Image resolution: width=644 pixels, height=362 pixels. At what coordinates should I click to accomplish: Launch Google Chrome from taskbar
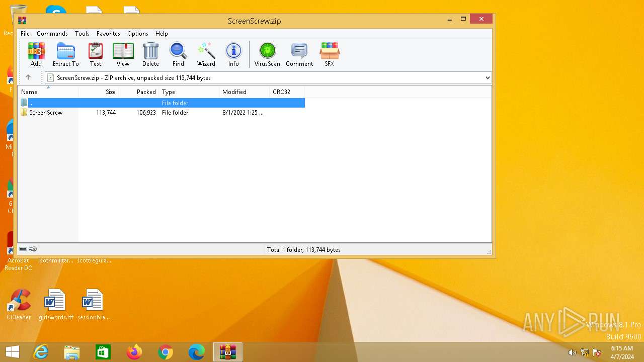pyautogui.click(x=166, y=352)
